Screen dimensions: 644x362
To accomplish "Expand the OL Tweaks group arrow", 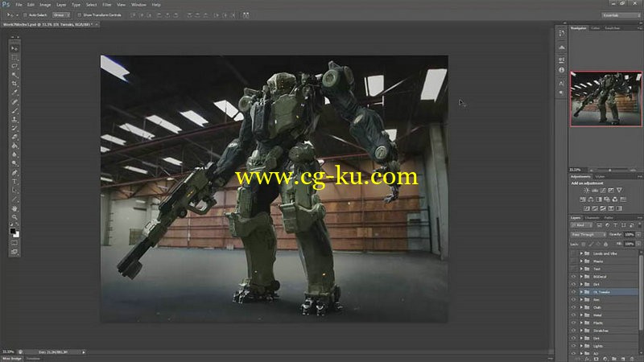I will tap(581, 292).
